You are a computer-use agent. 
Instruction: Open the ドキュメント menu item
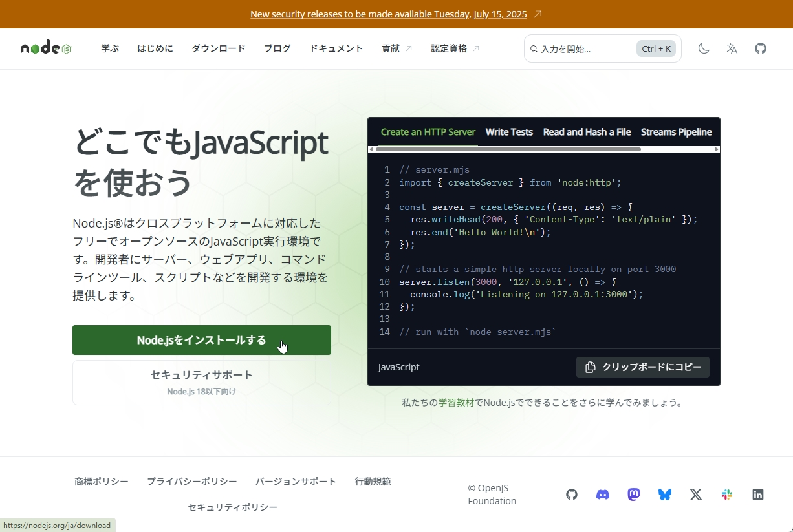pos(336,48)
